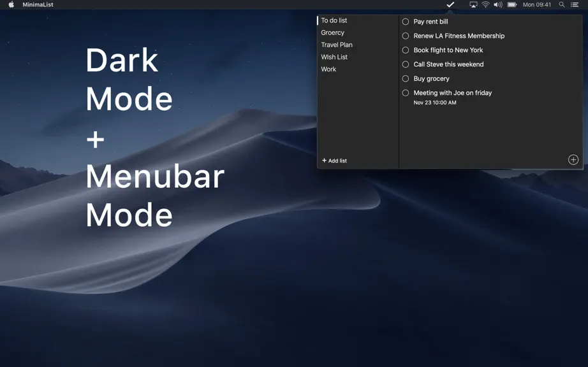
Task: Click the Add list button
Action: pos(335,161)
